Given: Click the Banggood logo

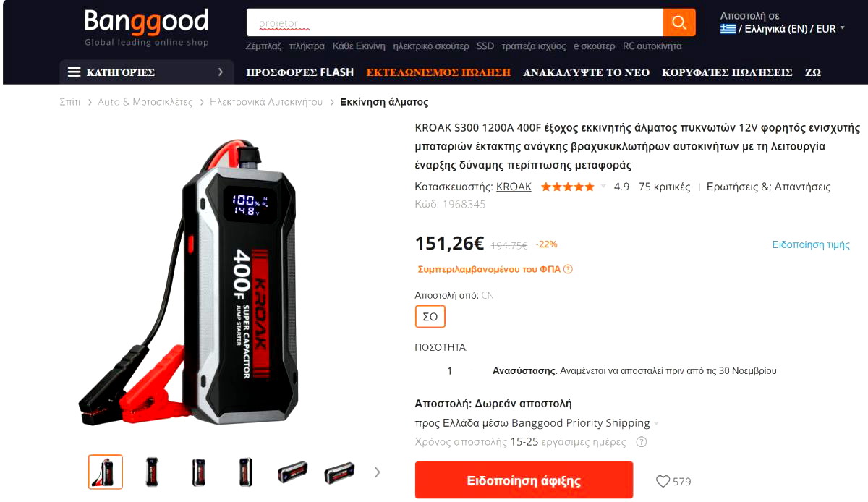Looking at the screenshot, I should 146,27.
